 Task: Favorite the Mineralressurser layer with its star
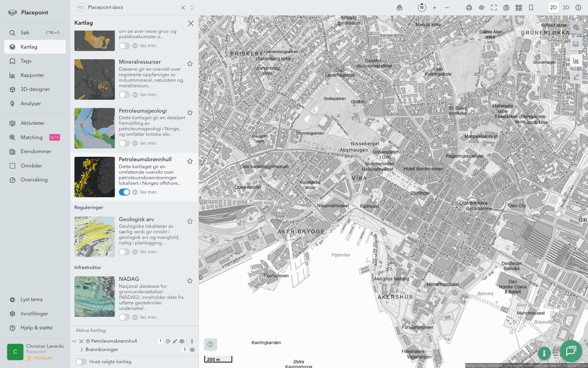[x=190, y=64]
